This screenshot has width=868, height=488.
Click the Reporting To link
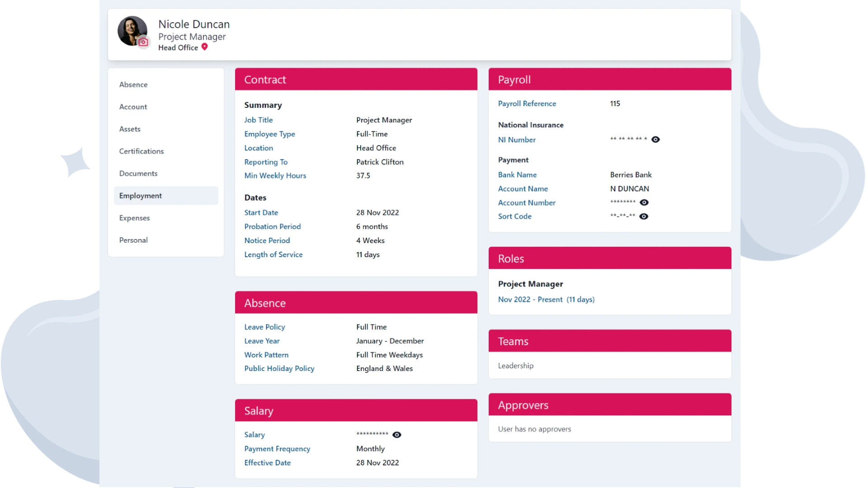(x=266, y=162)
